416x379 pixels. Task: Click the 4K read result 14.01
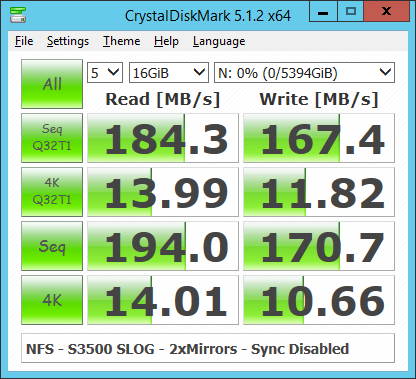point(163,300)
